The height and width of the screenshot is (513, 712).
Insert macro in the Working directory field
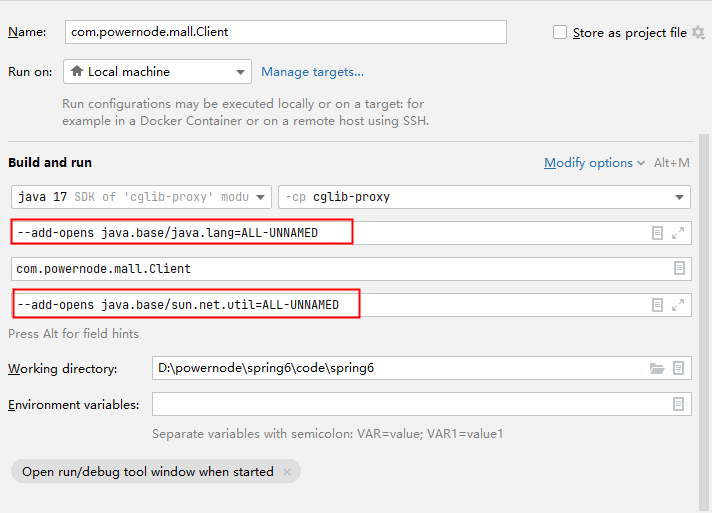point(679,368)
